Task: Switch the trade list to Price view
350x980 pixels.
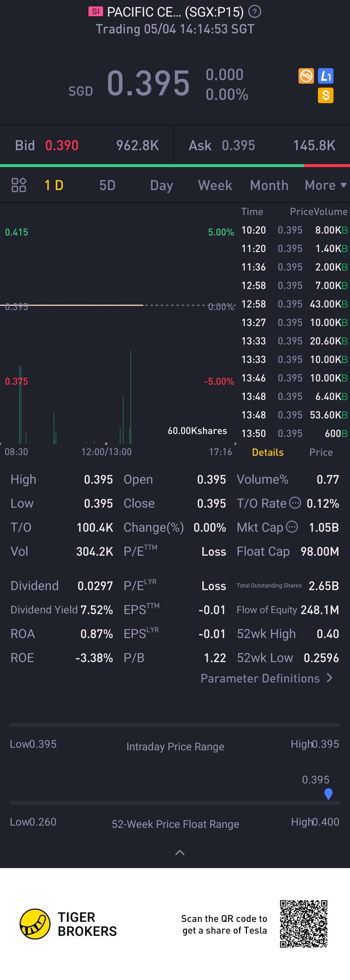Action: click(321, 452)
